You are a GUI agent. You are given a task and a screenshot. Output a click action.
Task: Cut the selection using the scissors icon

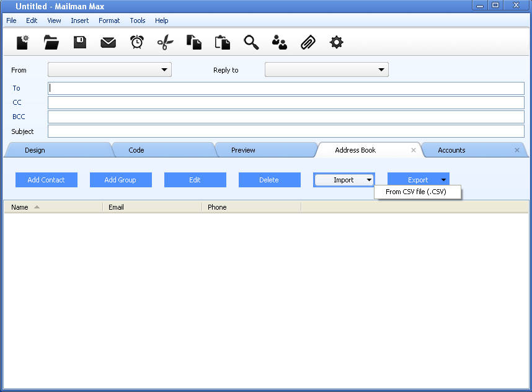[x=165, y=43]
